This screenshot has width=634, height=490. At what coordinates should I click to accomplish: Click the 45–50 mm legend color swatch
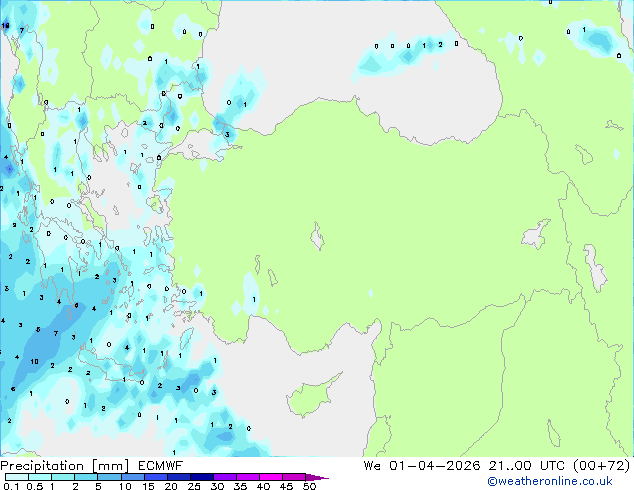pyautogui.click(x=294, y=477)
